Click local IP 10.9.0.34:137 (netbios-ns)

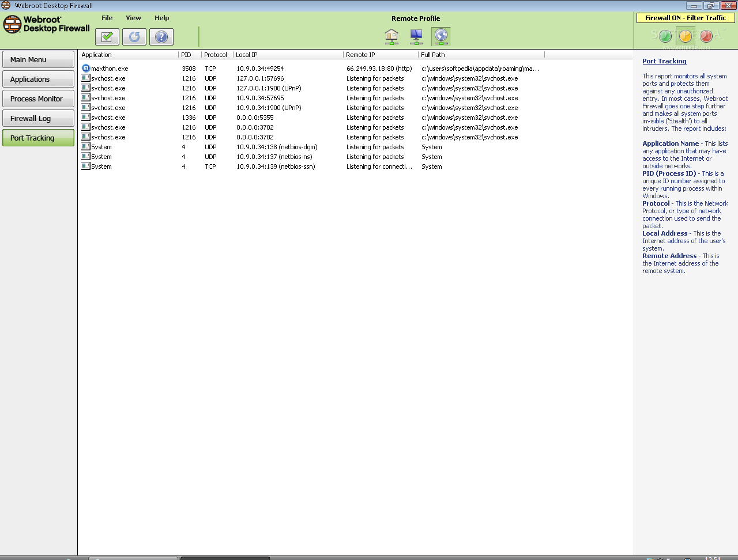(x=274, y=157)
